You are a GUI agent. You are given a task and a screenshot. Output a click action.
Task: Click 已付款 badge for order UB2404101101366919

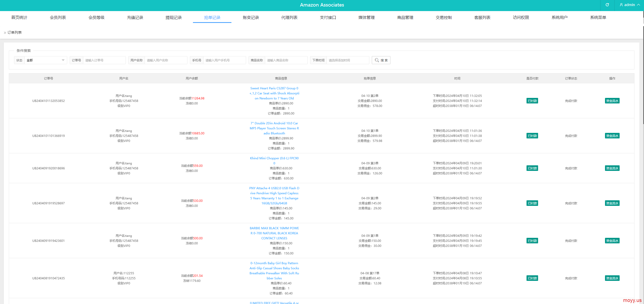[x=532, y=136]
